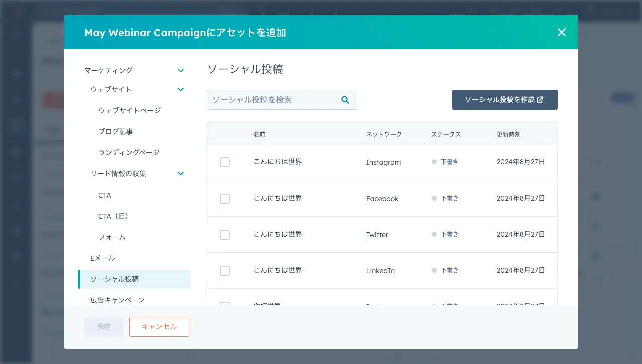Select CTA in the sidebar
This screenshot has width=642, height=364.
click(105, 195)
